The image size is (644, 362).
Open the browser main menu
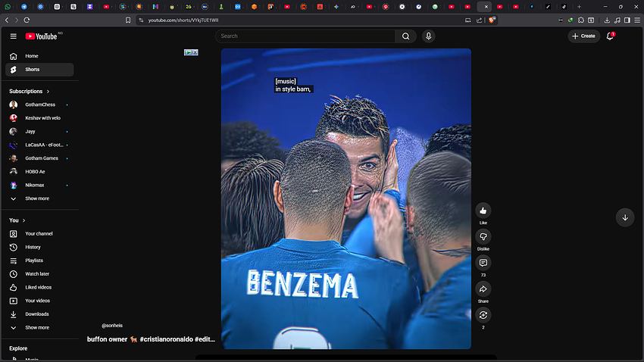coord(637,20)
